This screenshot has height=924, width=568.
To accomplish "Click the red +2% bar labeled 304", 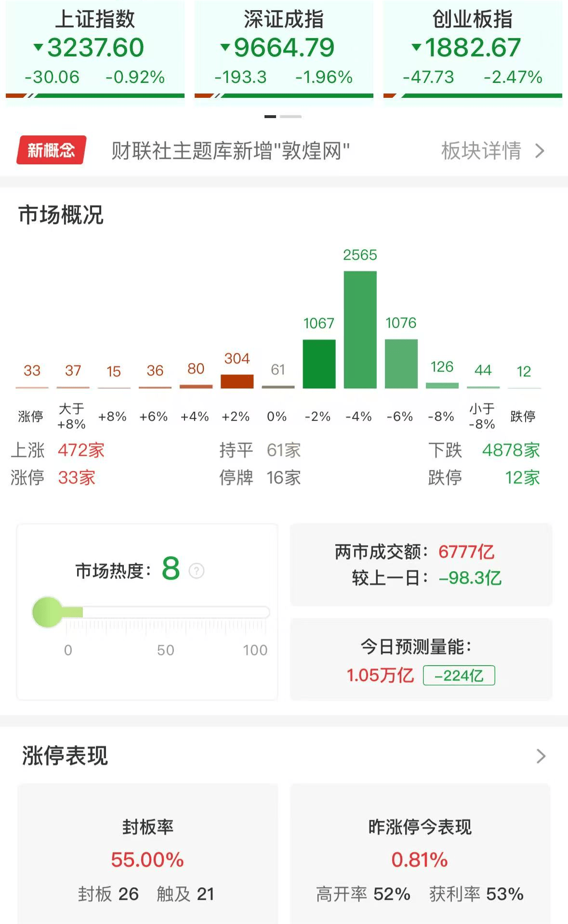I will point(237,381).
